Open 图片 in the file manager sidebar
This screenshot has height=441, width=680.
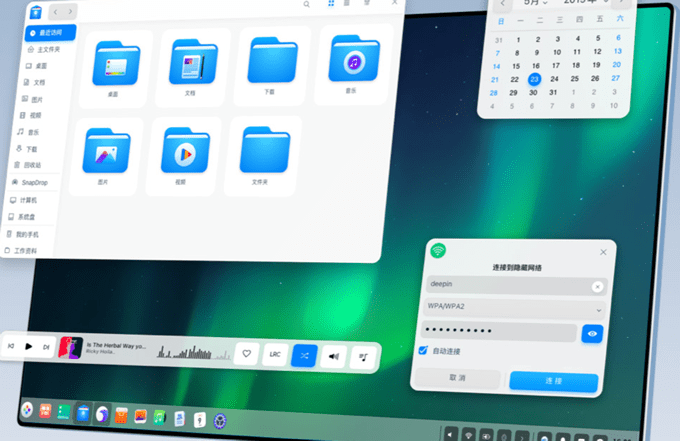32,99
